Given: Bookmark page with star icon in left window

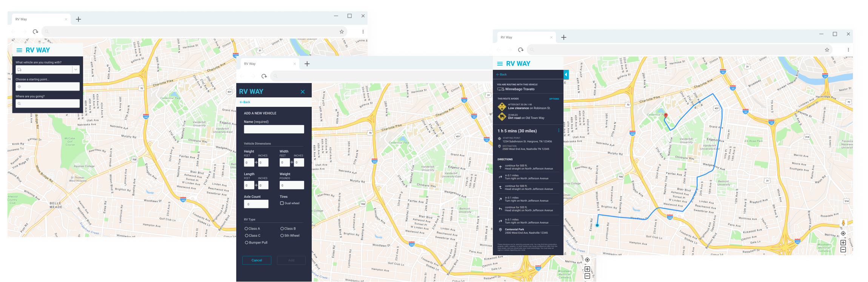Looking at the screenshot, I should pyautogui.click(x=342, y=32).
